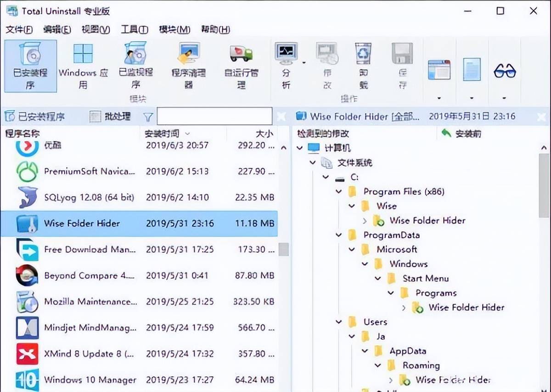Open the 帮助(H) menu
The height and width of the screenshot is (392, 551).
(x=215, y=30)
